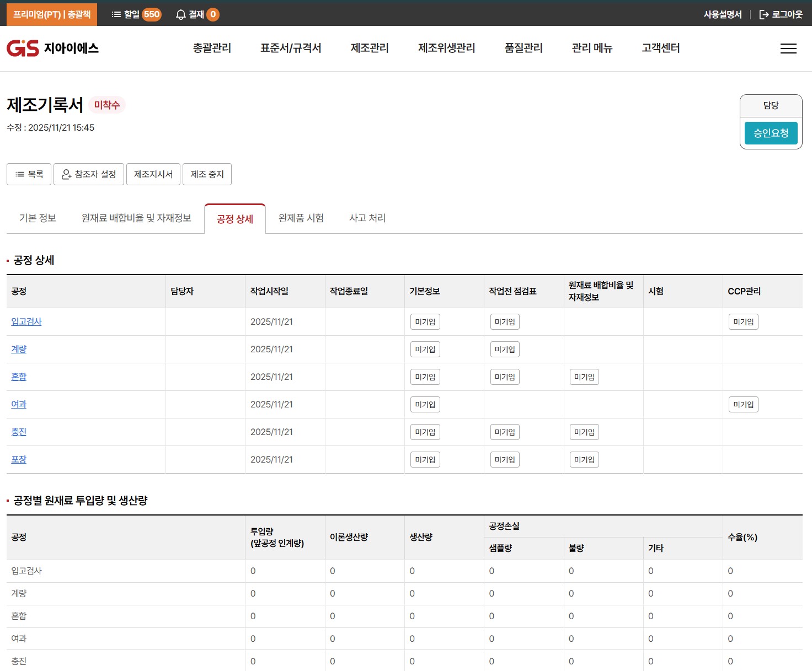Open the 제조관리 menu
812x671 pixels.
(370, 48)
